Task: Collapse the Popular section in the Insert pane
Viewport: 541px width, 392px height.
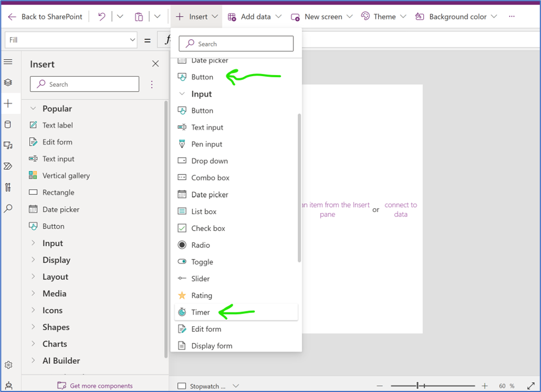Action: tap(33, 108)
